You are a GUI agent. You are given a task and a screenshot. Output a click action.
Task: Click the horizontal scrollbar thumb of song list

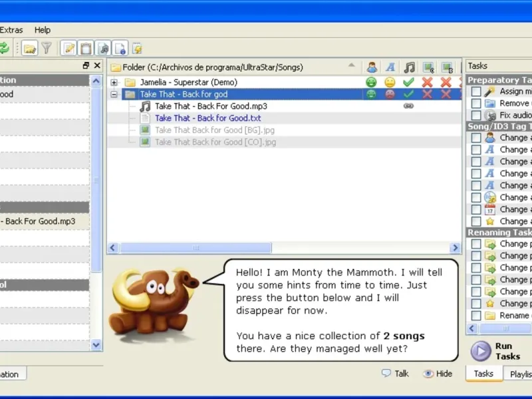[196, 247]
